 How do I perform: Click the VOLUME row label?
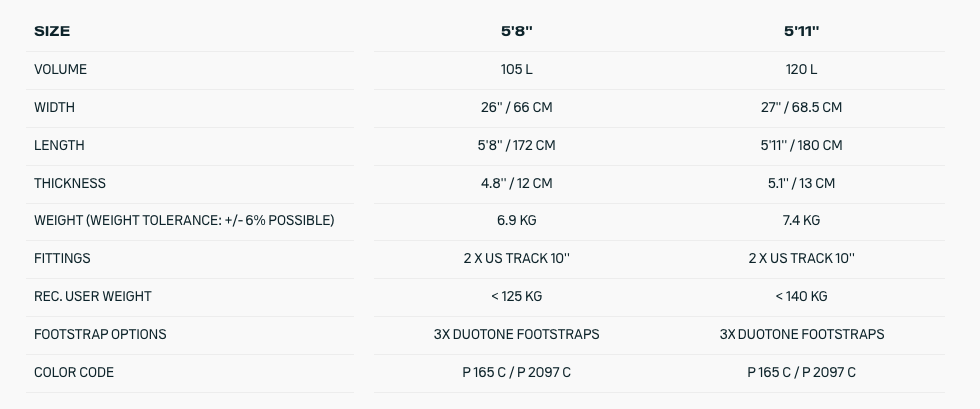(x=60, y=69)
